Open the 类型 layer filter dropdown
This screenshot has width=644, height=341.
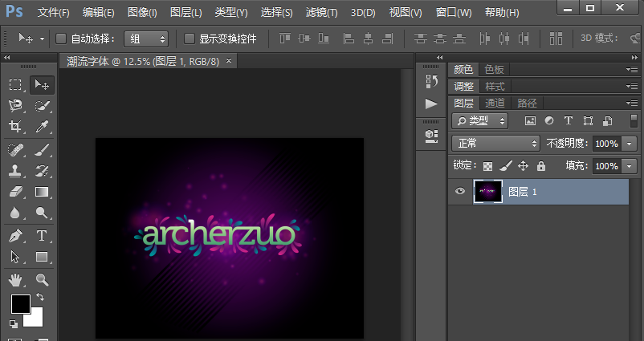480,120
